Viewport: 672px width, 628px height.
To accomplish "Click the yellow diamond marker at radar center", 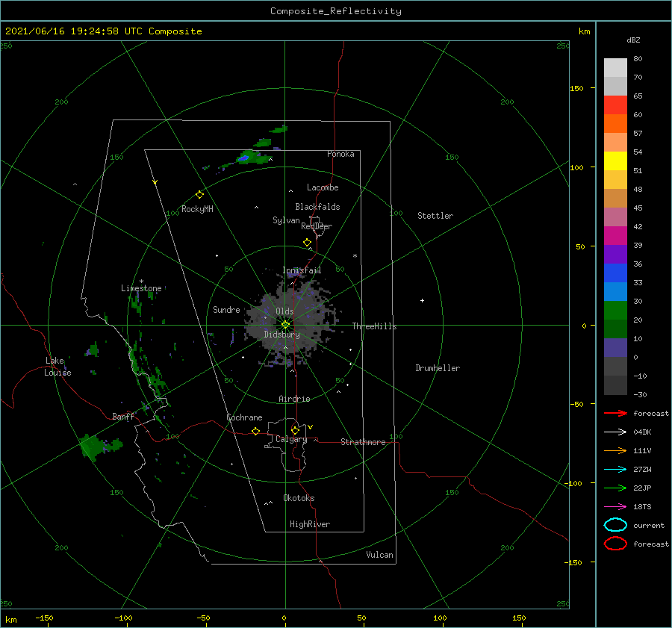I will tap(285, 325).
